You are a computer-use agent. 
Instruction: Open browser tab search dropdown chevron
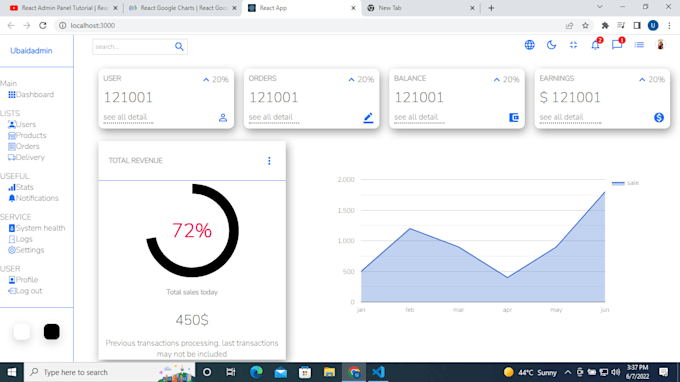tap(599, 7)
